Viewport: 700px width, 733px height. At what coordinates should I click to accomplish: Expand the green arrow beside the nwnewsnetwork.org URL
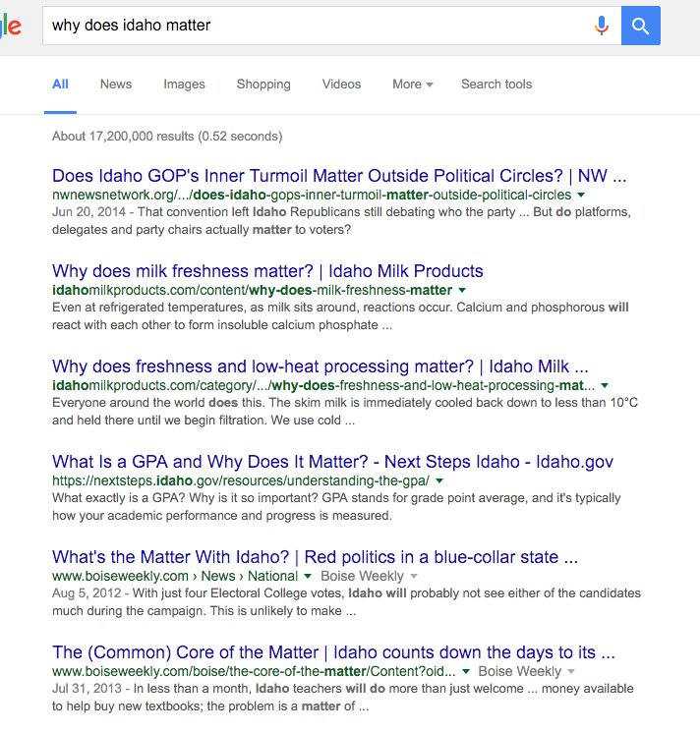[581, 195]
